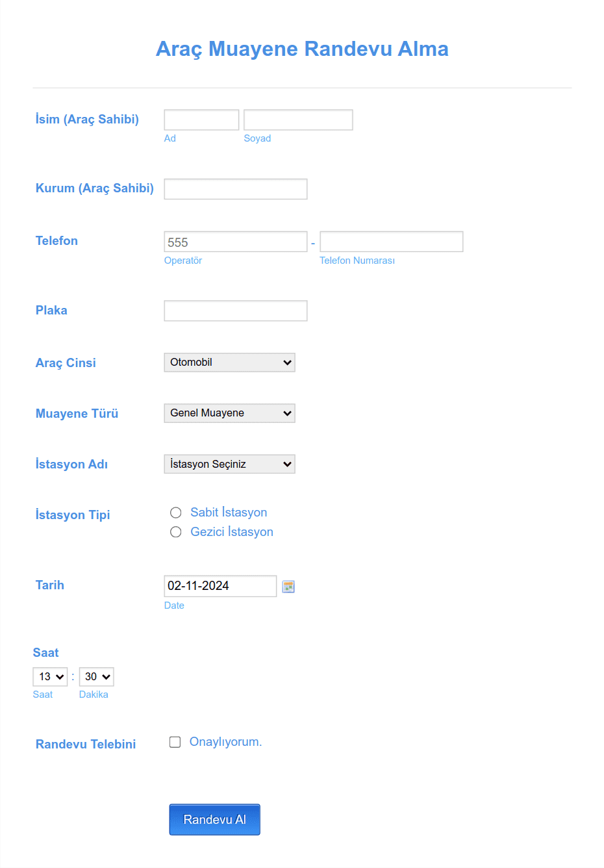Click the İsim (Araç Sahibi) label
604x868 pixels.
(87, 119)
